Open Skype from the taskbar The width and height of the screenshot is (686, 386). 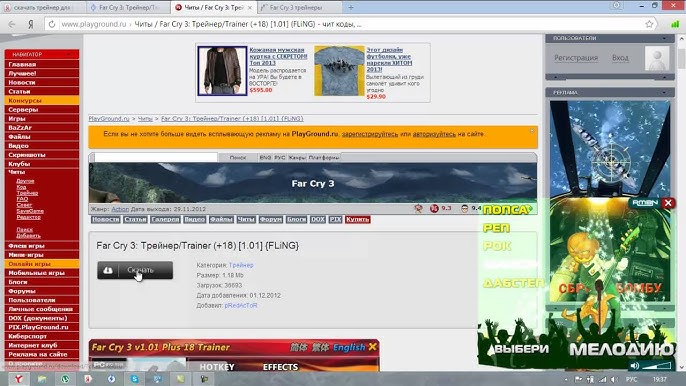(x=134, y=379)
